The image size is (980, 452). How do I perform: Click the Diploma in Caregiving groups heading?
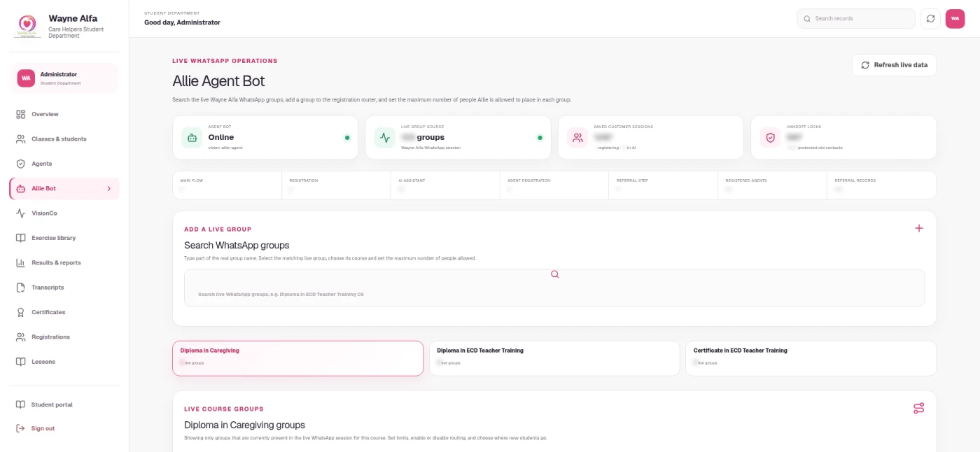point(244,425)
